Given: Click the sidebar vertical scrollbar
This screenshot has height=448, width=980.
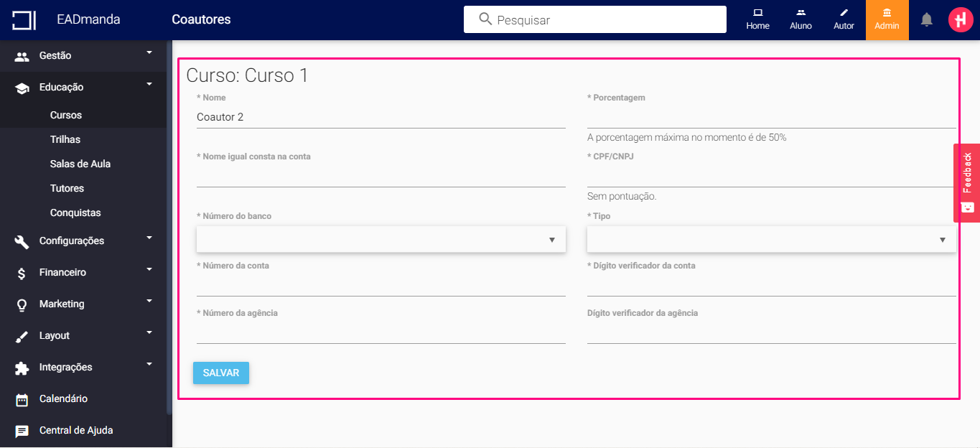Looking at the screenshot, I should click(169, 227).
